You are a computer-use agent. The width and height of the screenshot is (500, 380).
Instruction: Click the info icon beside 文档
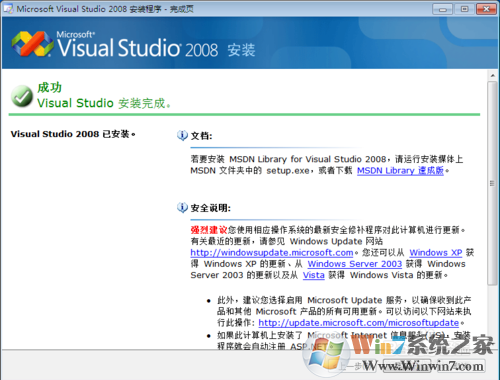point(182,135)
